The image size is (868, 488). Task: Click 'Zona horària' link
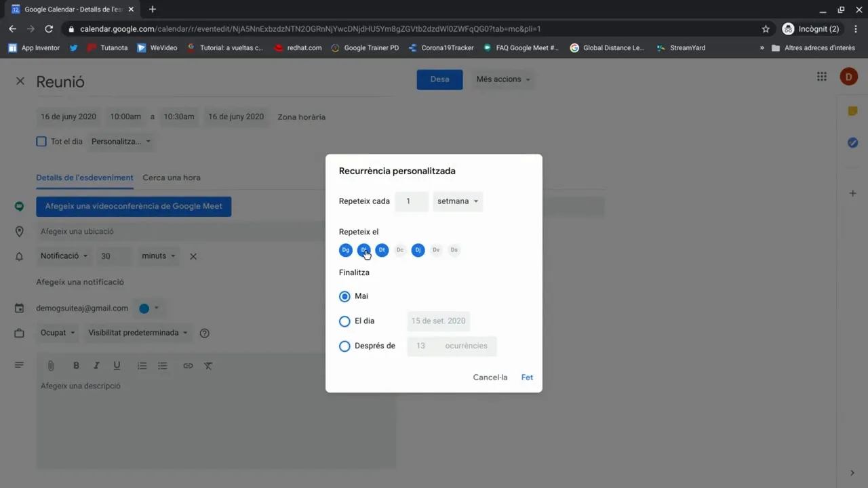(x=301, y=117)
